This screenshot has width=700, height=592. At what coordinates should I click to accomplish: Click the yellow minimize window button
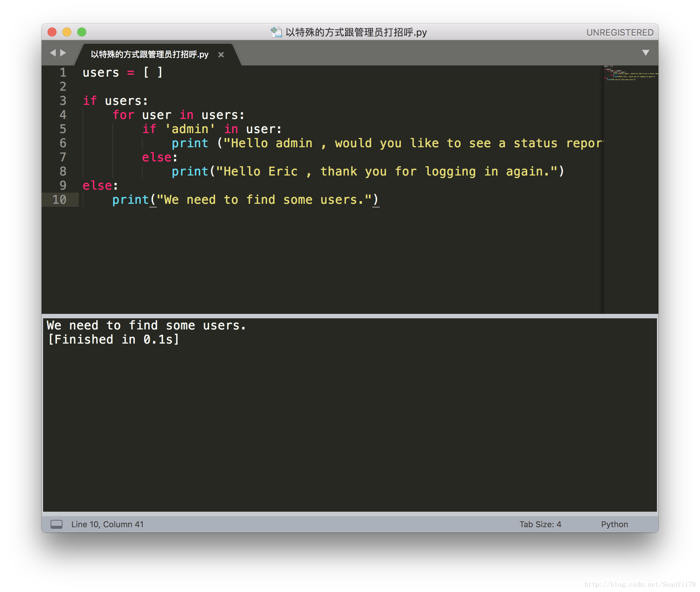67,32
